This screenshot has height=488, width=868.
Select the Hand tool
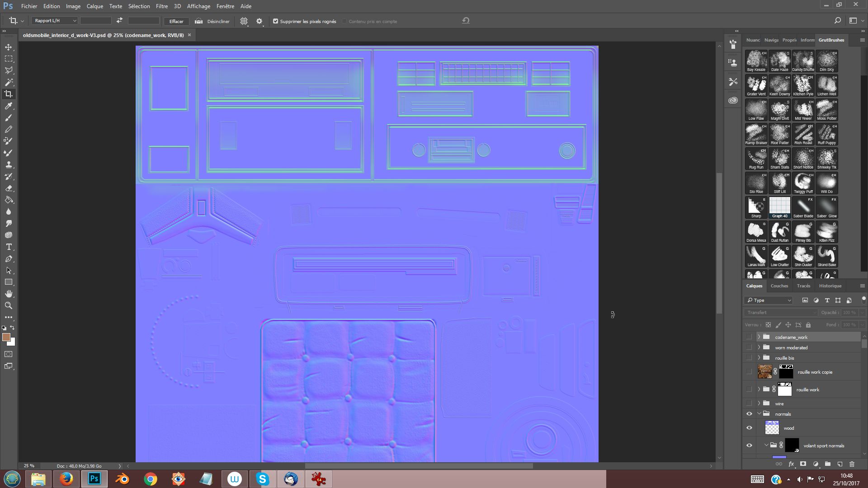[9, 294]
